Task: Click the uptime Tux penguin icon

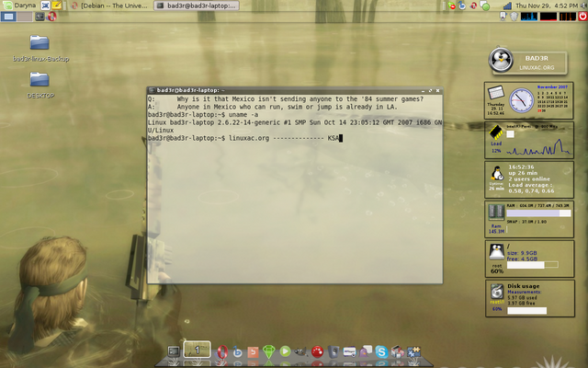Action: 497,174
